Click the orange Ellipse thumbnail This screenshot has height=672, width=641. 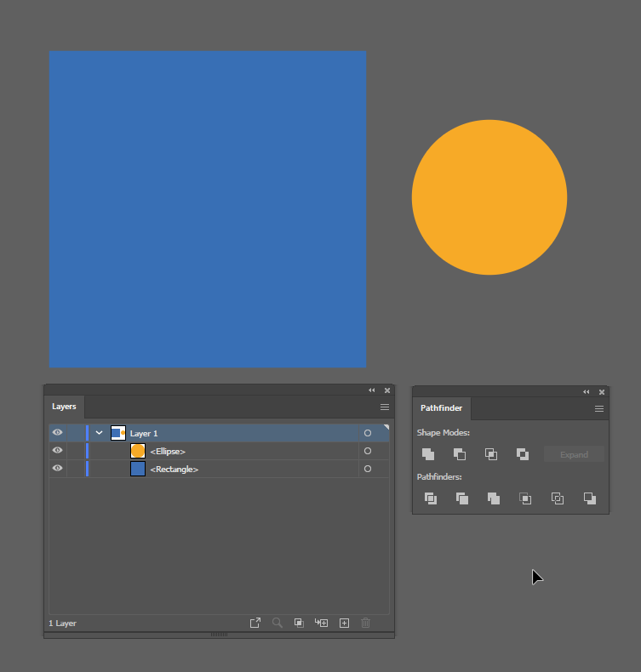[x=138, y=451]
